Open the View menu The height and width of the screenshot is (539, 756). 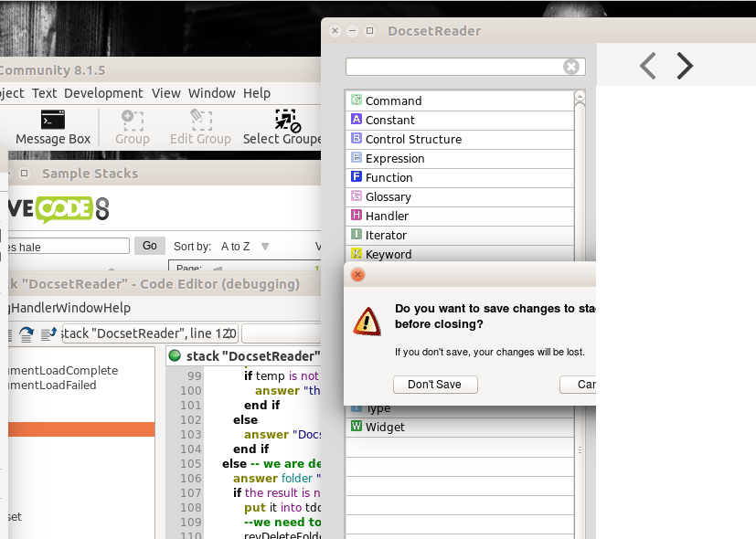click(x=166, y=93)
